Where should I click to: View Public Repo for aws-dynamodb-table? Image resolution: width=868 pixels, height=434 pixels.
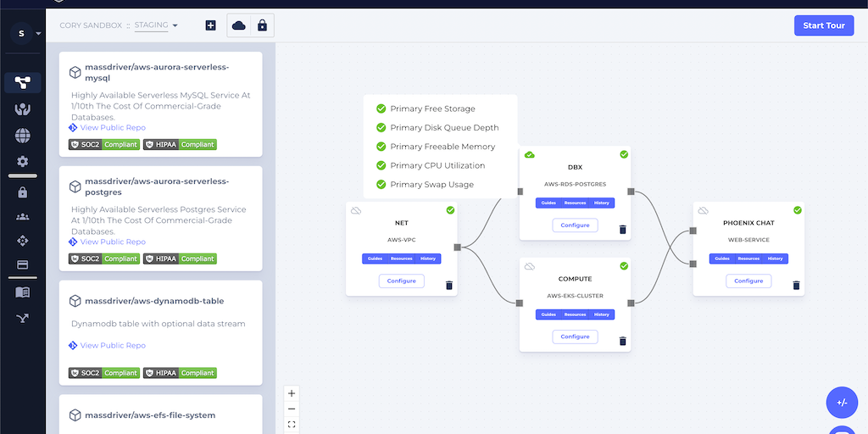(112, 346)
